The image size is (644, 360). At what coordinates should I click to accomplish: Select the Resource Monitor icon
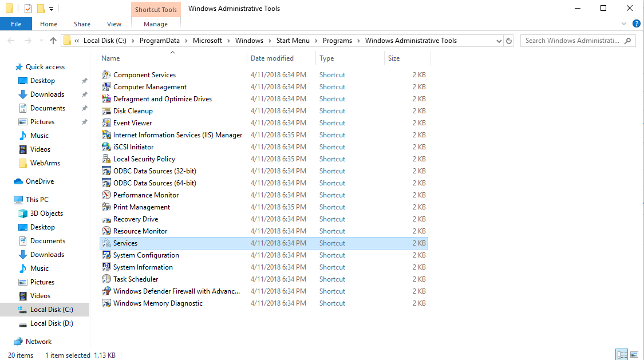pos(106,231)
